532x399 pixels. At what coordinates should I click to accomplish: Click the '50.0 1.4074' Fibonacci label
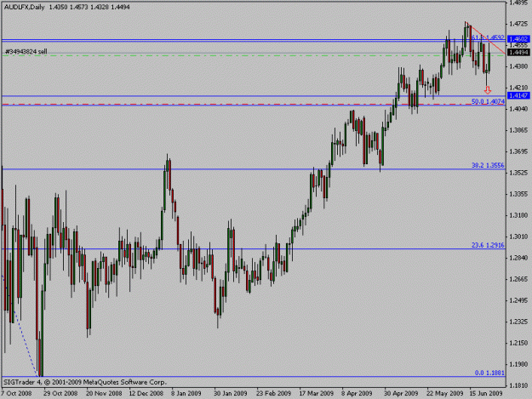click(488, 101)
